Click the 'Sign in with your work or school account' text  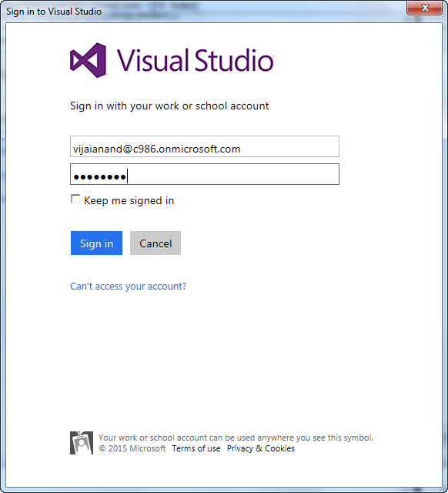169,106
